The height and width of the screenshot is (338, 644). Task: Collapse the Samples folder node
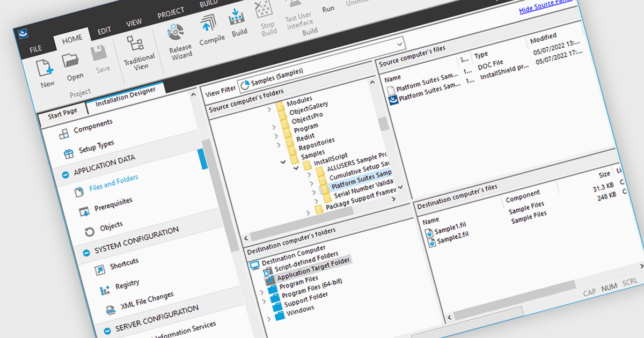tap(282, 161)
